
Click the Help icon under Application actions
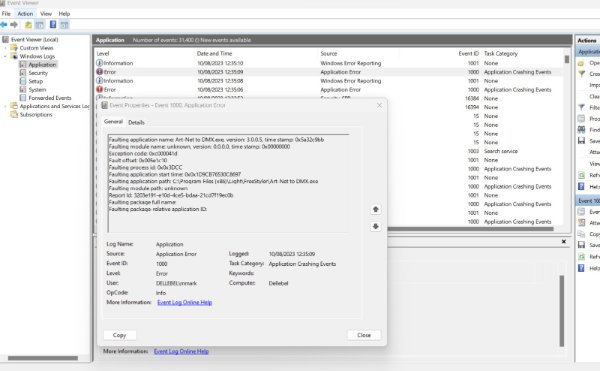point(581,186)
